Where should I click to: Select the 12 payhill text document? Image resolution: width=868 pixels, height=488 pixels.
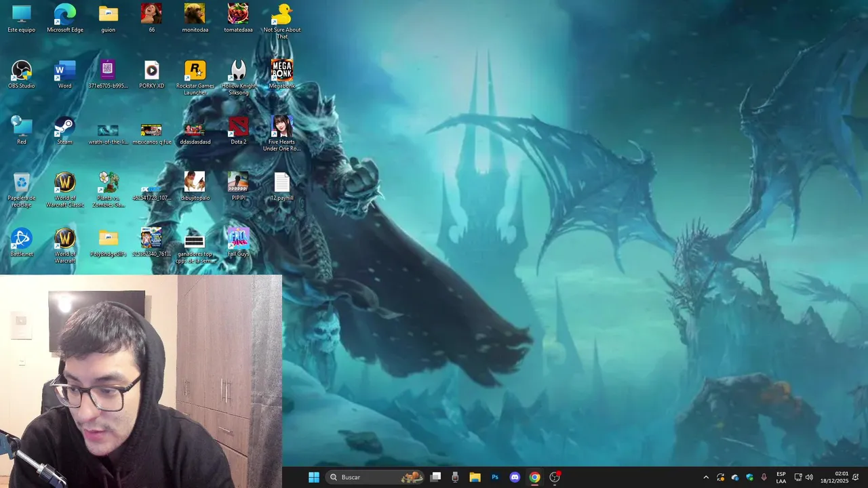282,187
